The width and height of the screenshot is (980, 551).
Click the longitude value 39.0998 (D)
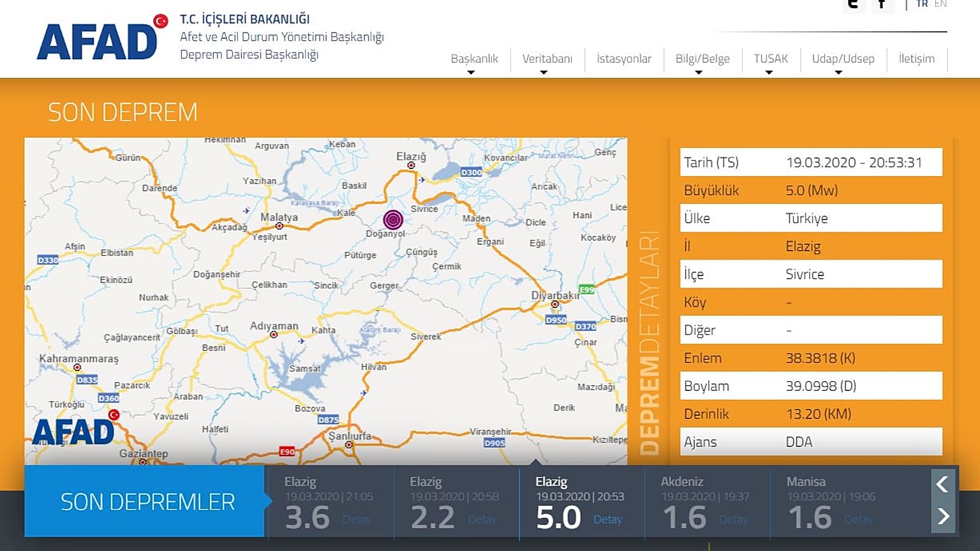821,386
